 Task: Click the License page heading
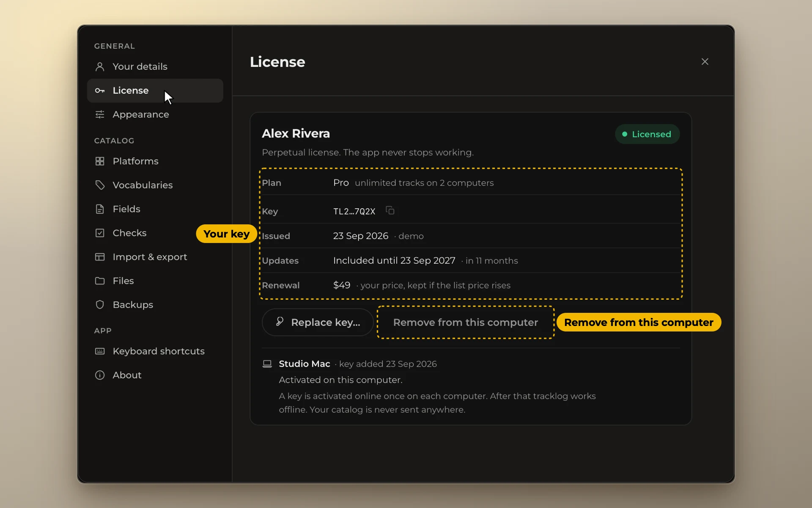click(x=277, y=62)
